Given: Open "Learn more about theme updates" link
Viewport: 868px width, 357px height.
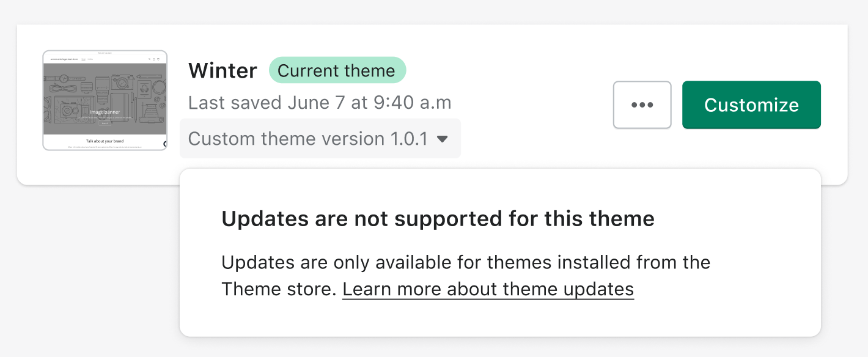Looking at the screenshot, I should [488, 289].
